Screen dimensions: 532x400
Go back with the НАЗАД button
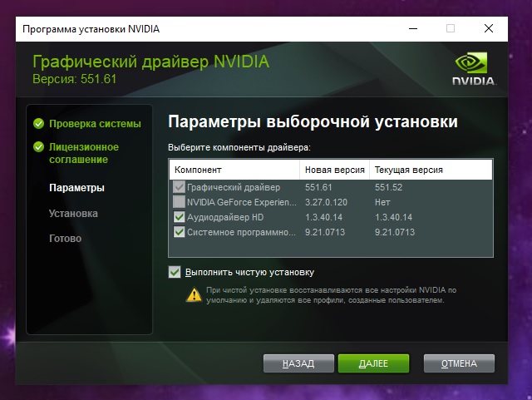pos(298,363)
